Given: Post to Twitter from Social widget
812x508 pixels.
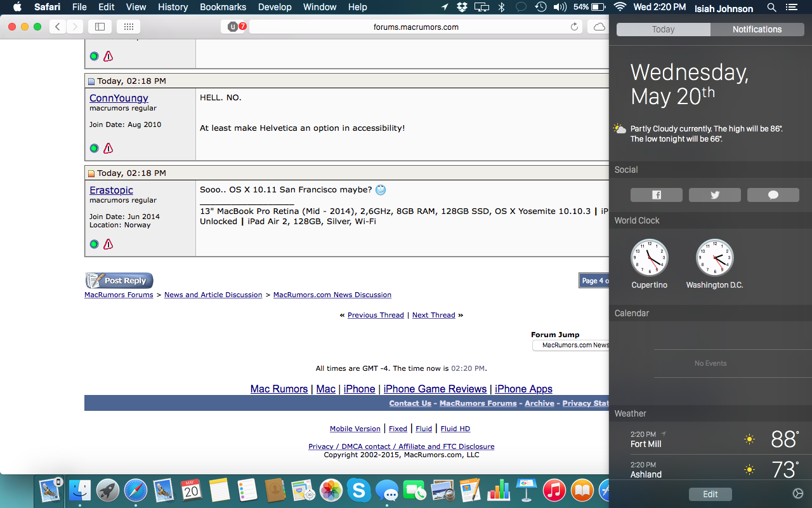Looking at the screenshot, I should point(715,195).
